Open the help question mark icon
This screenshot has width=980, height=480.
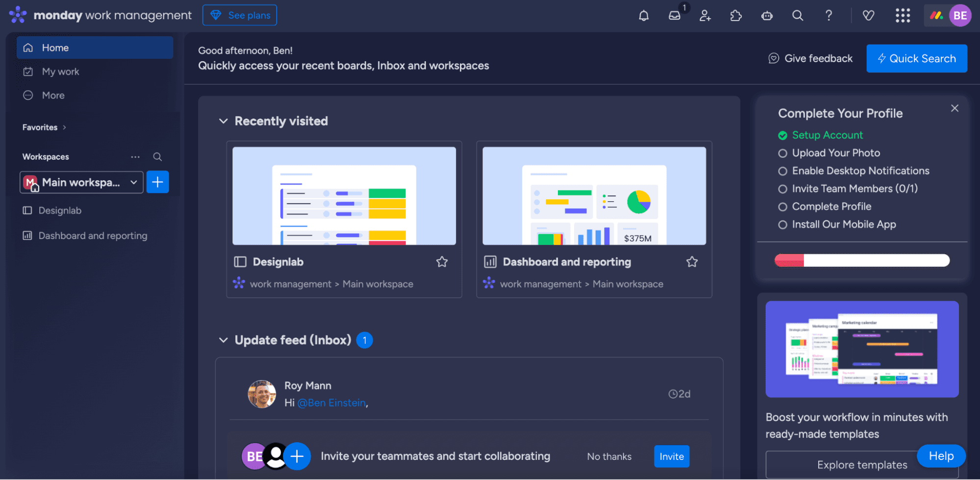tap(829, 16)
